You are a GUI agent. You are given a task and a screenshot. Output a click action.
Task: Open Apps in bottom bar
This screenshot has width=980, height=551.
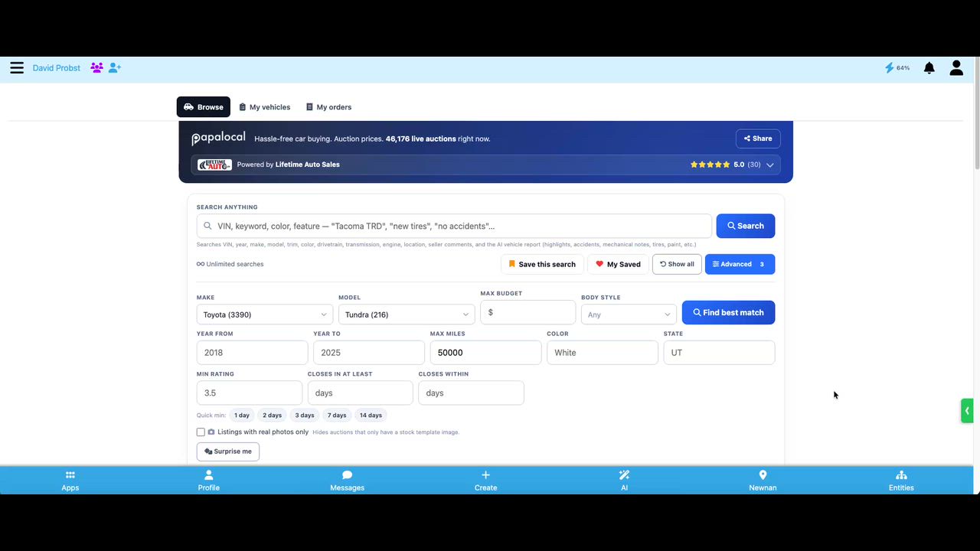point(70,481)
